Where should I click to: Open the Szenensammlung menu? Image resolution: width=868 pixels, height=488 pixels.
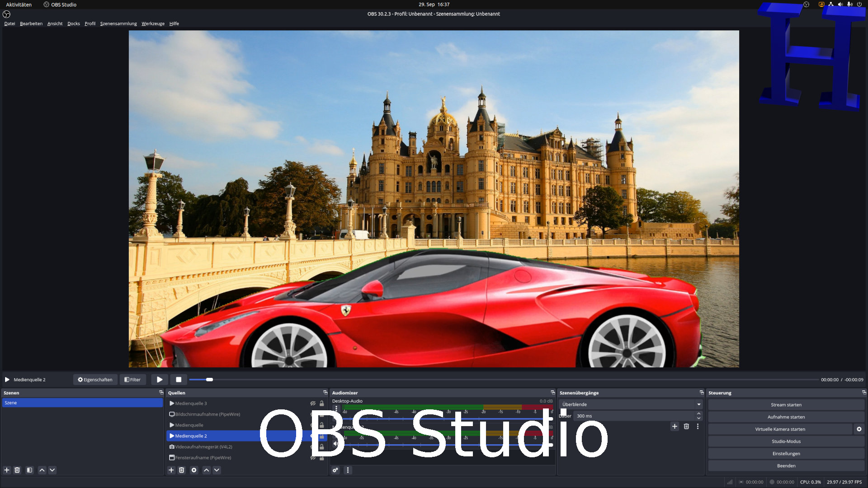pyautogui.click(x=118, y=23)
